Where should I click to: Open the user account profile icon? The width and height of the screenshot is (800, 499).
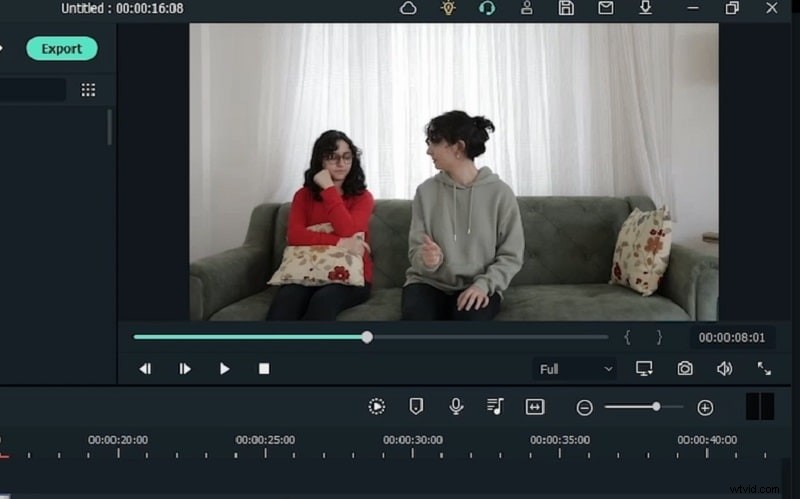pos(526,8)
